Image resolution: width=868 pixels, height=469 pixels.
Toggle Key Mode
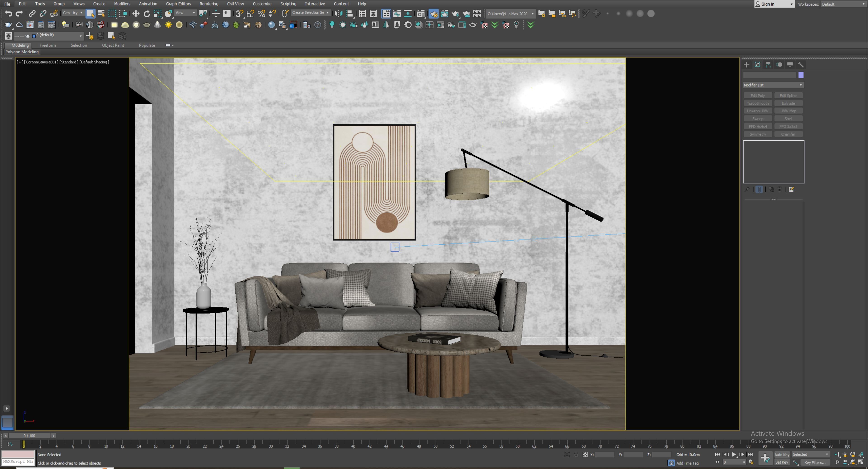(x=717, y=462)
